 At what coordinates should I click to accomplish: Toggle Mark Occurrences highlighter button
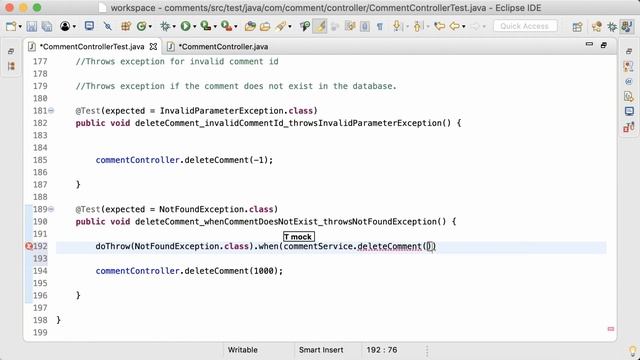click(320, 27)
